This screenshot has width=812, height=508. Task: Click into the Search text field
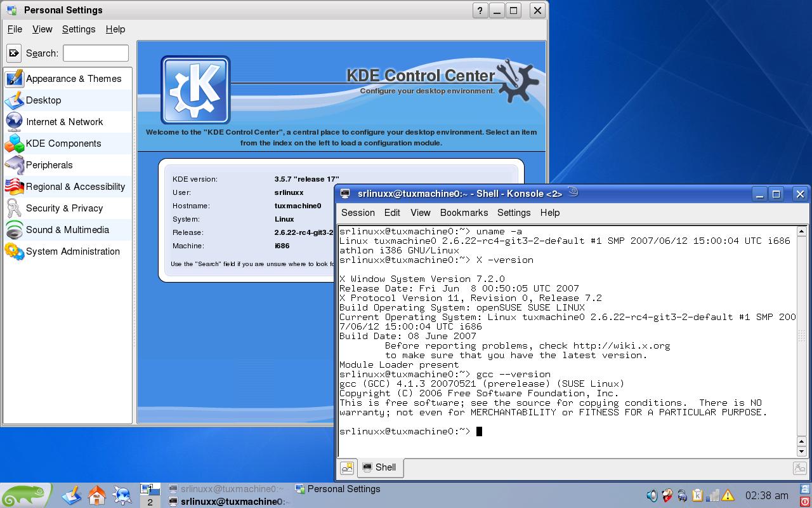coord(96,53)
